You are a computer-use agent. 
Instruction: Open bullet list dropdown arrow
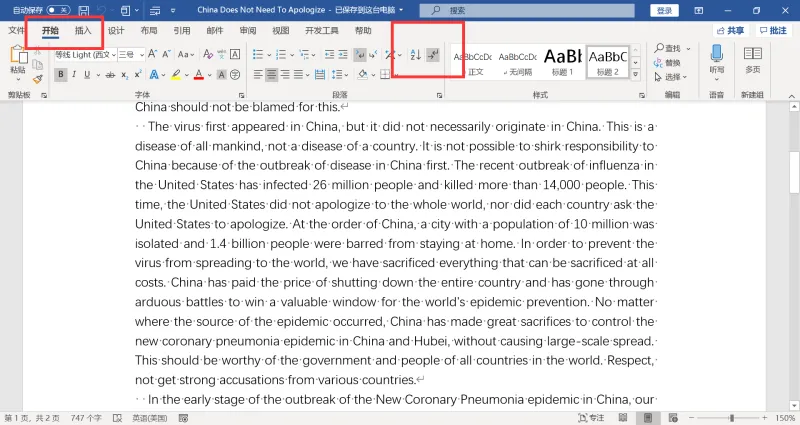pyautogui.click(x=269, y=55)
